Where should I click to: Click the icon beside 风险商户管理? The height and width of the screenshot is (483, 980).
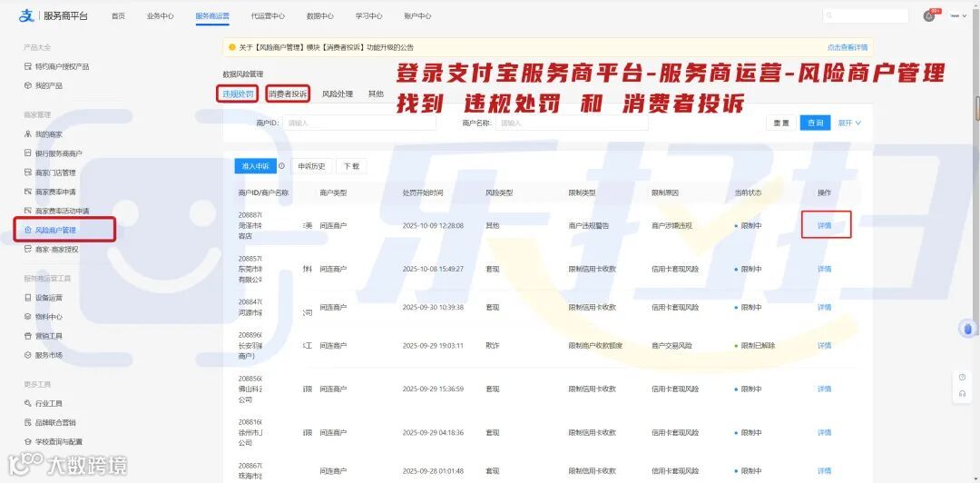click(27, 231)
